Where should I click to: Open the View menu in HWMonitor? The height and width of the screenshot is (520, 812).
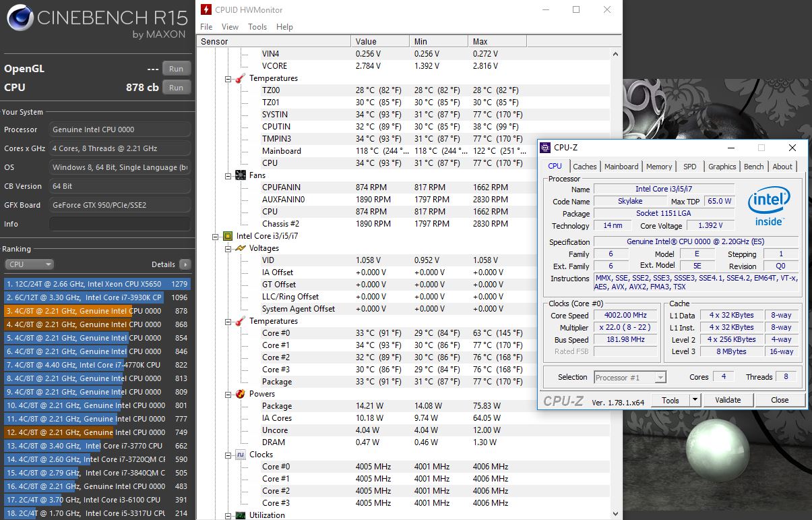point(230,27)
